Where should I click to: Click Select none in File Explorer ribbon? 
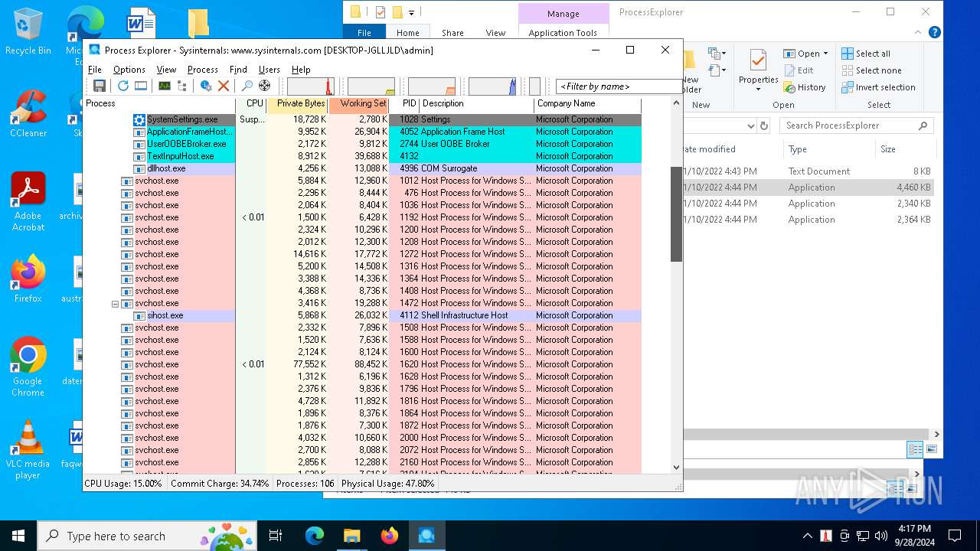[x=871, y=70]
